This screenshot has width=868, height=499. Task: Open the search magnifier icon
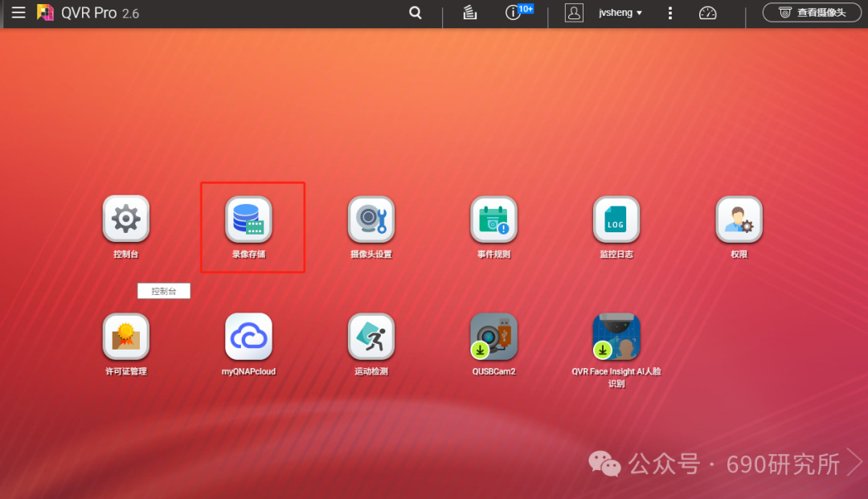[x=416, y=12]
